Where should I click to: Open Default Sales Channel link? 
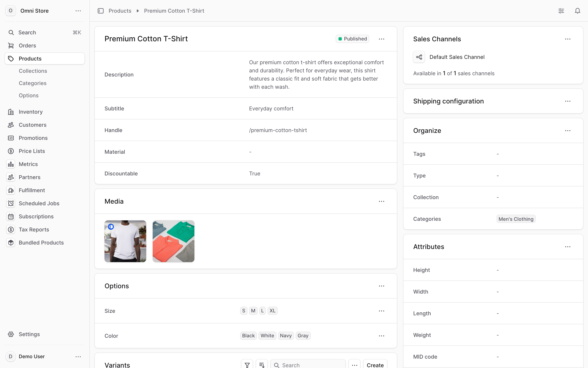pos(457,57)
